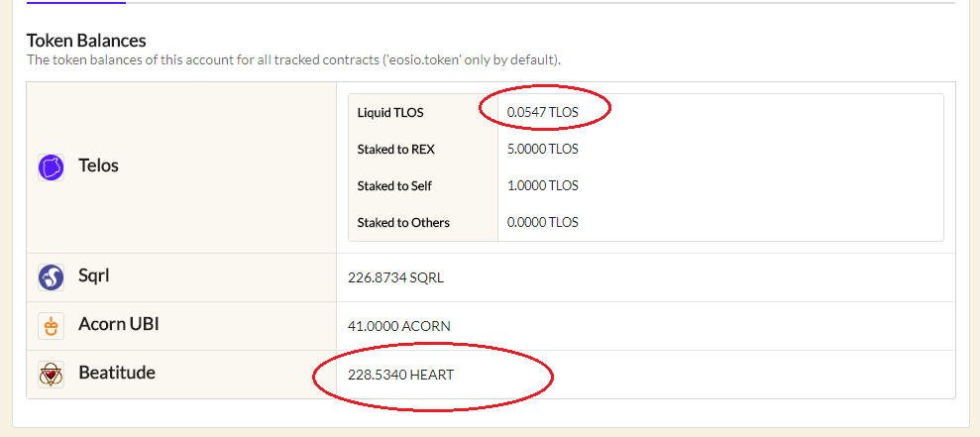
Task: Click the Token Balances heading
Action: click(x=86, y=41)
